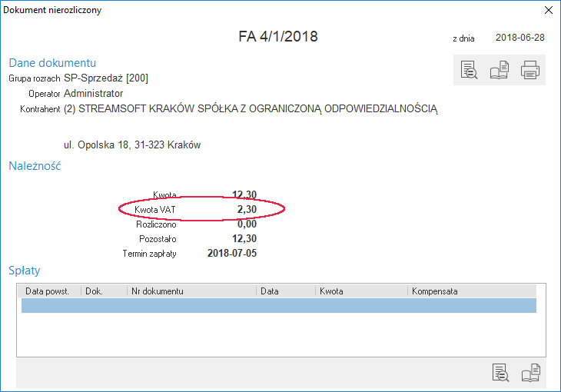Preview the payment with bottom magnifier icon
The image size is (561, 392).
[x=500, y=373]
